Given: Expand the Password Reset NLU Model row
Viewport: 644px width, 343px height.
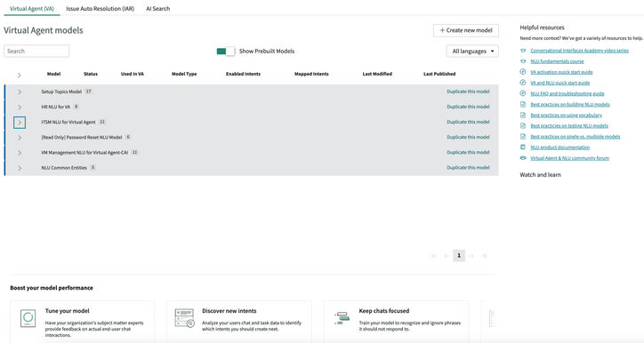Looking at the screenshot, I should pyautogui.click(x=20, y=138).
